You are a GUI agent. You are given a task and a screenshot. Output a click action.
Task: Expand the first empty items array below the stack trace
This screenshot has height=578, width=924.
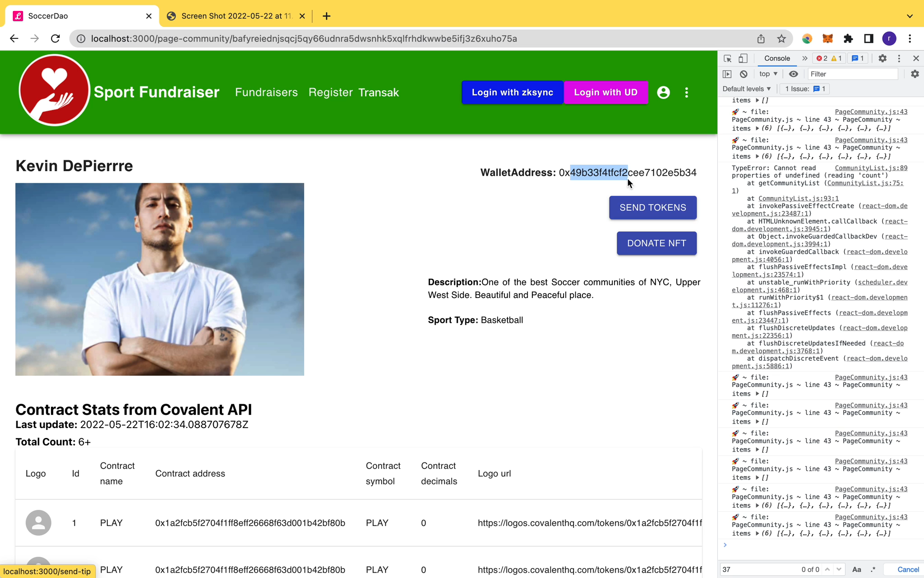click(758, 394)
